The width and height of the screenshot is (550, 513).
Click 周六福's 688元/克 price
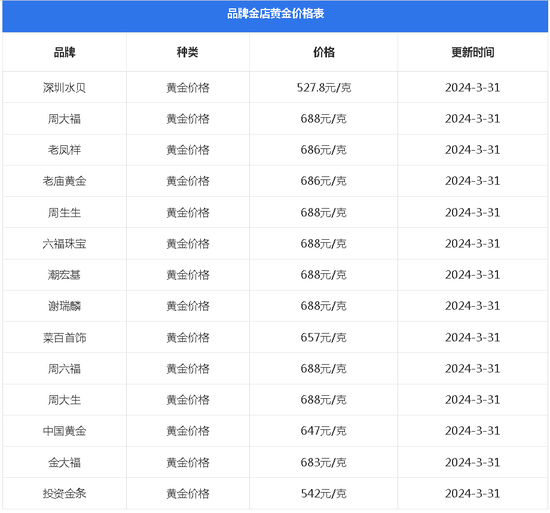coord(324,369)
